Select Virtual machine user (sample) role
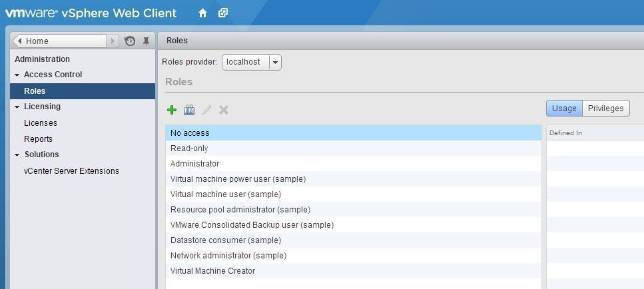Image resolution: width=644 pixels, height=289 pixels. (354, 194)
